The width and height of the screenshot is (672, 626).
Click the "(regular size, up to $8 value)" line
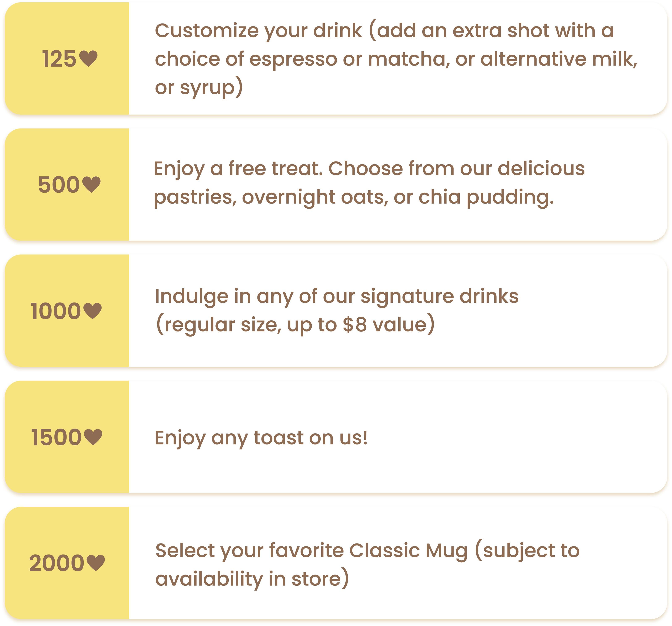pos(295,325)
